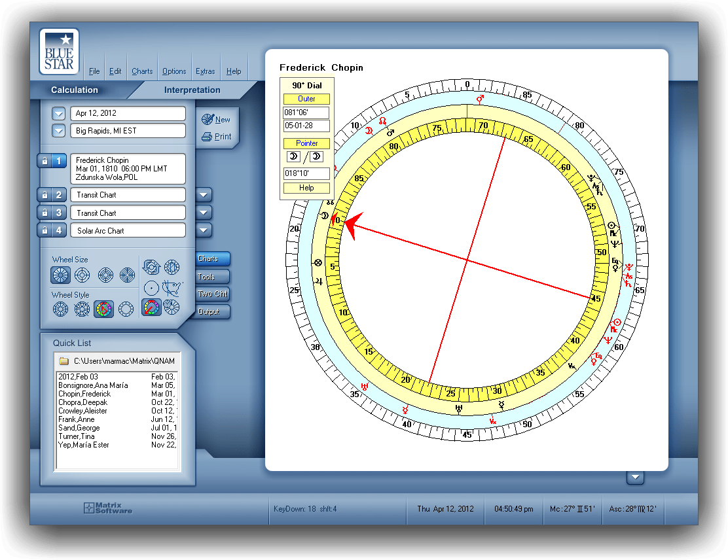
Task: Click the Big Rapids, MI EST location field
Action: coord(128,131)
